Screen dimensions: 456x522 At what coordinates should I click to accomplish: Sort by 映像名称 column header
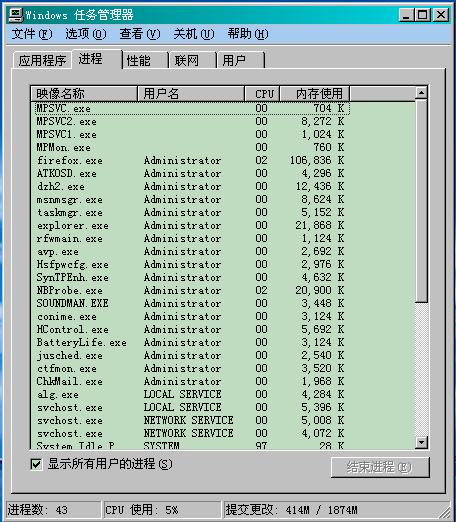[x=84, y=93]
